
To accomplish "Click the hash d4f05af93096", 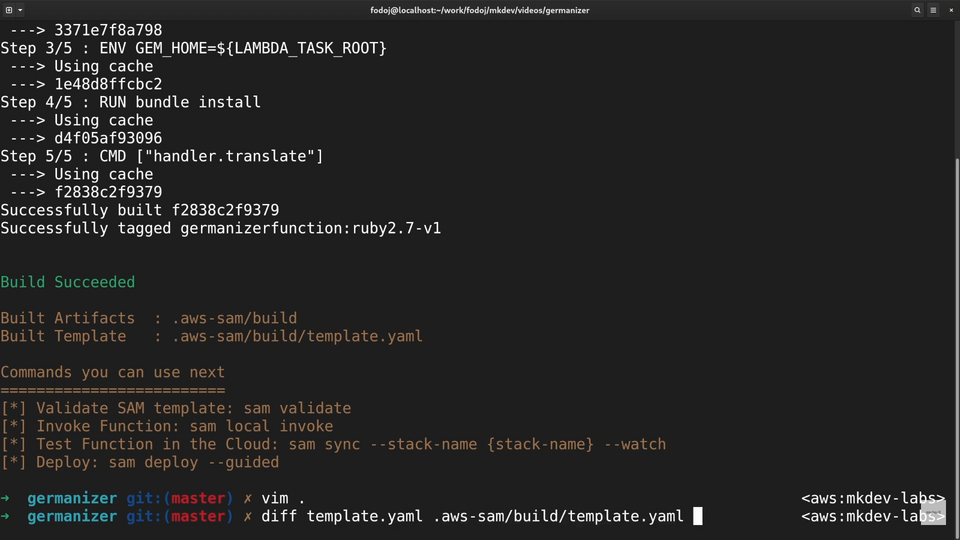I will [108, 138].
